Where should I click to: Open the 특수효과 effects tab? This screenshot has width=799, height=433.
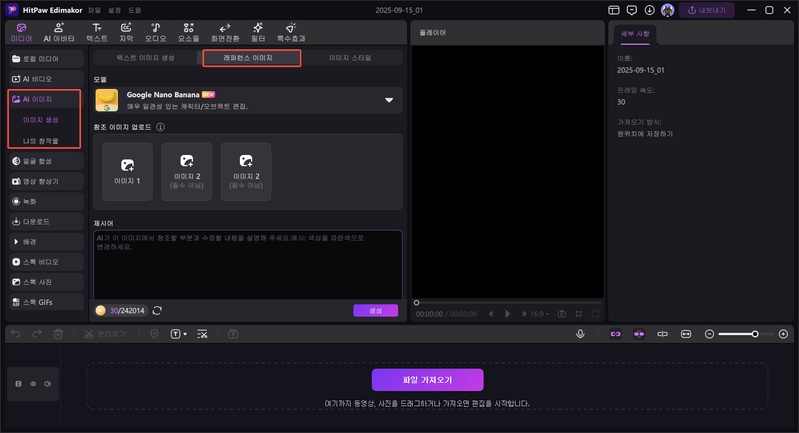click(x=289, y=31)
